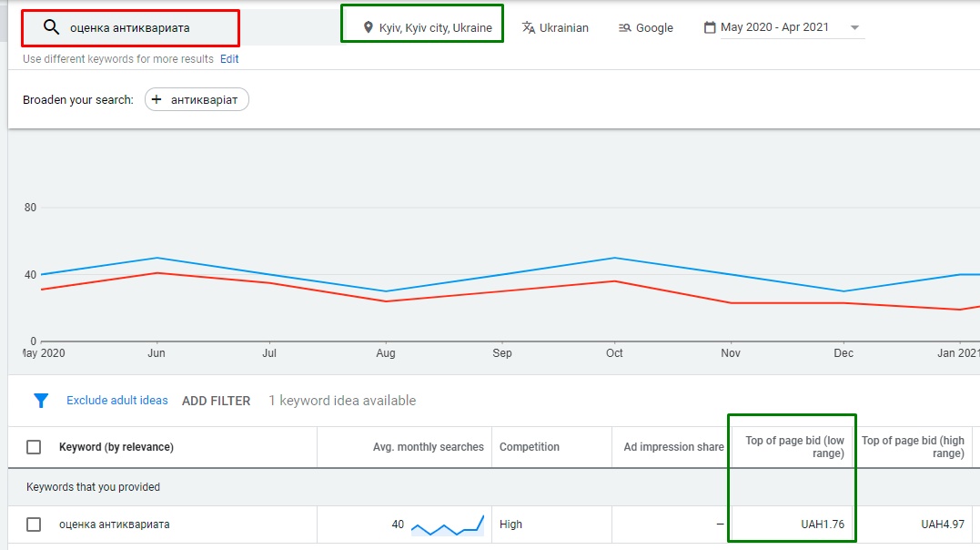Click the blue line at Jun peak
The height and width of the screenshot is (550, 980).
click(157, 258)
